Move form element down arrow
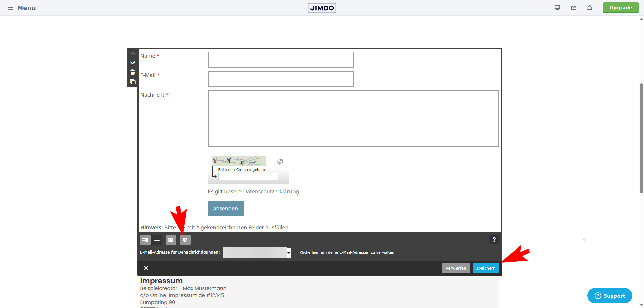The width and height of the screenshot is (644, 308). (133, 63)
